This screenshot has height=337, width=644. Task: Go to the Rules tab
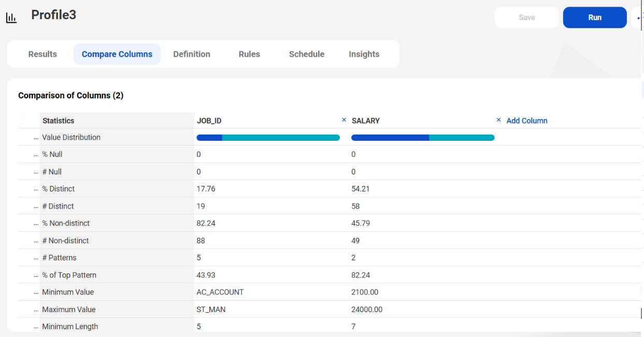coord(249,54)
